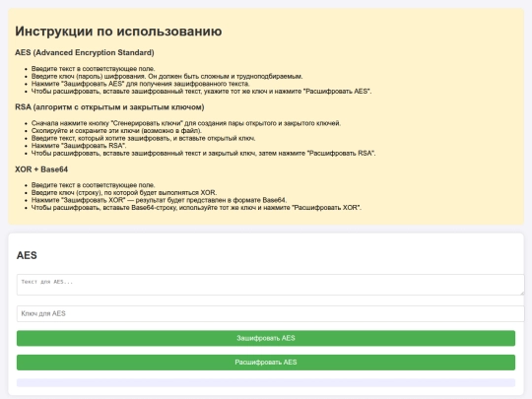
Task: Click the resize handle of the AES text area
Action: point(522,293)
